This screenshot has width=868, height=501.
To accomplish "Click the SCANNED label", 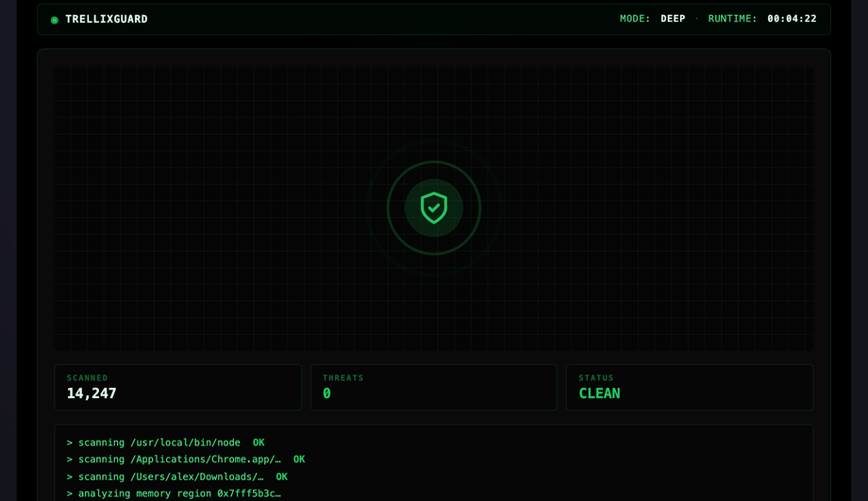I will (88, 377).
